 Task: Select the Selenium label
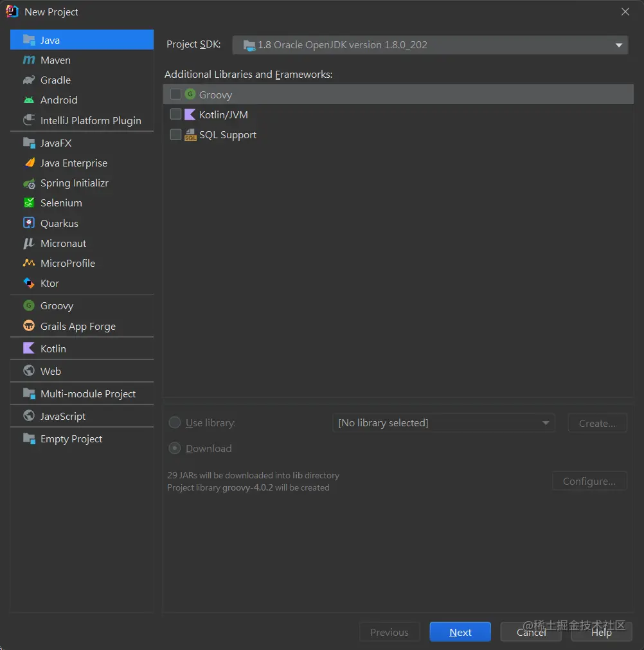[x=61, y=203]
